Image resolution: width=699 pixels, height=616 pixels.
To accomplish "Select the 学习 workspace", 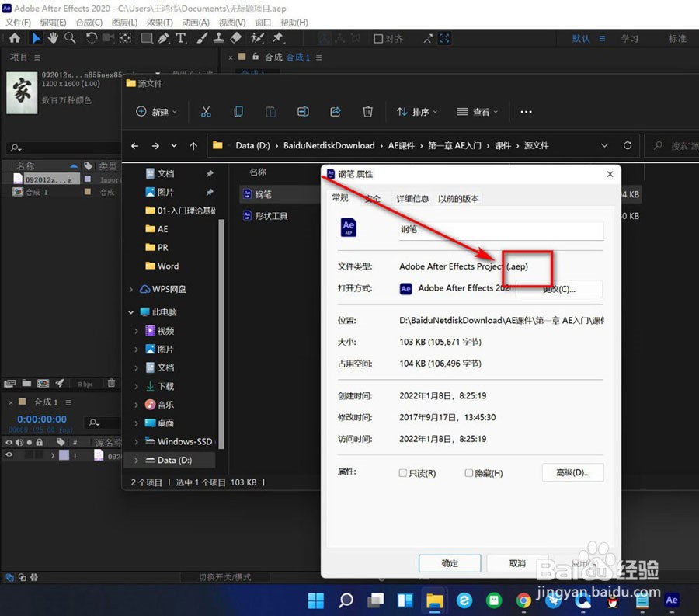I will click(x=629, y=39).
